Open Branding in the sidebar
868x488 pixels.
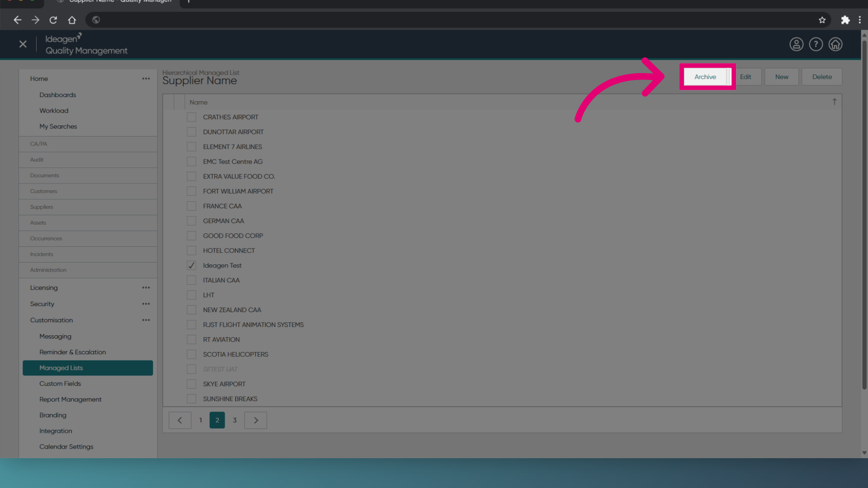[52, 415]
